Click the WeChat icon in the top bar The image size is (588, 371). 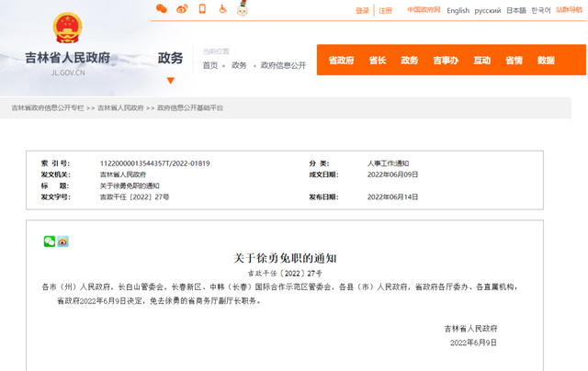tap(162, 9)
